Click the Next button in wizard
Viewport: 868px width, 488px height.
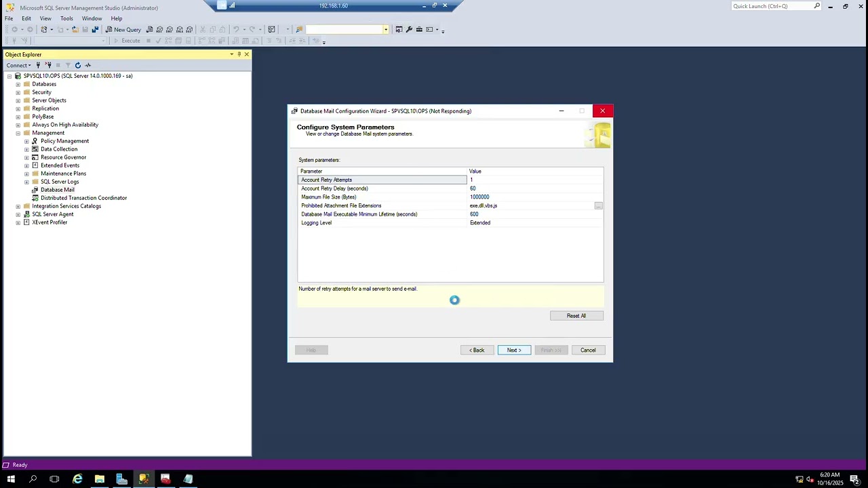pos(514,350)
